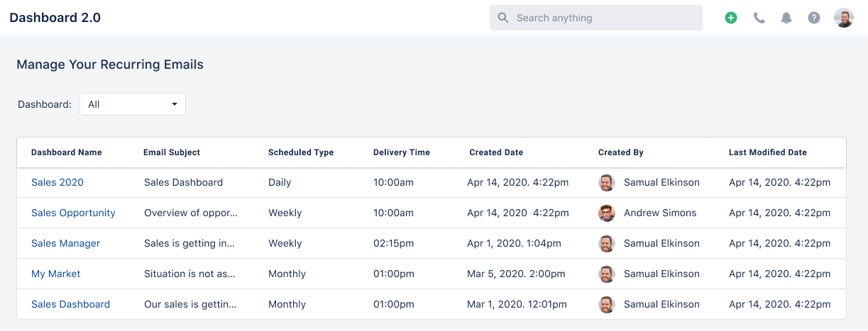Open the My Market dashboard link

56,274
